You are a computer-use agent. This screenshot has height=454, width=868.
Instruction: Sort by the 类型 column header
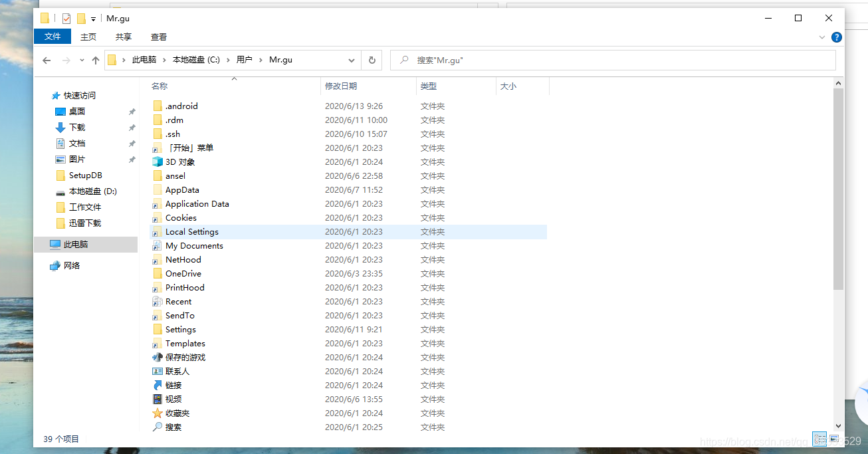coord(429,86)
